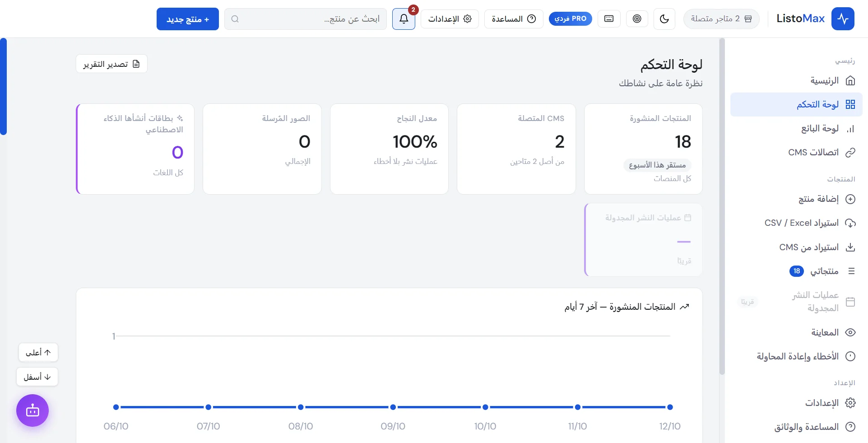Click the sidebar vertical scrollbar
Viewport: 868px width, 443px height.
722,206
